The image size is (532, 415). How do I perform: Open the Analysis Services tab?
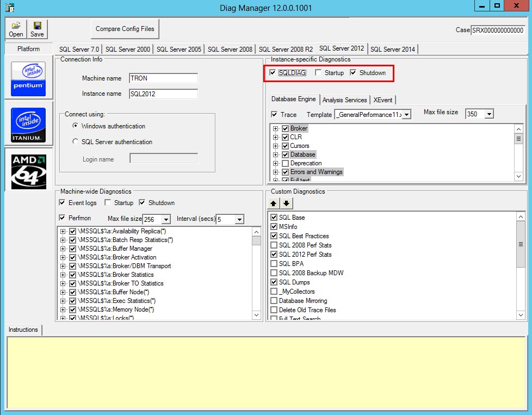(x=345, y=100)
